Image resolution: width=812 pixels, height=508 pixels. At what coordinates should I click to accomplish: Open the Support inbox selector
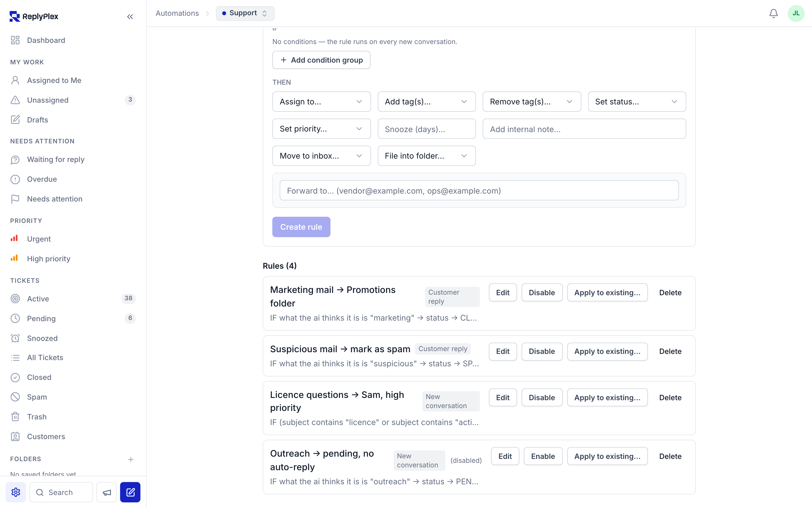click(245, 14)
